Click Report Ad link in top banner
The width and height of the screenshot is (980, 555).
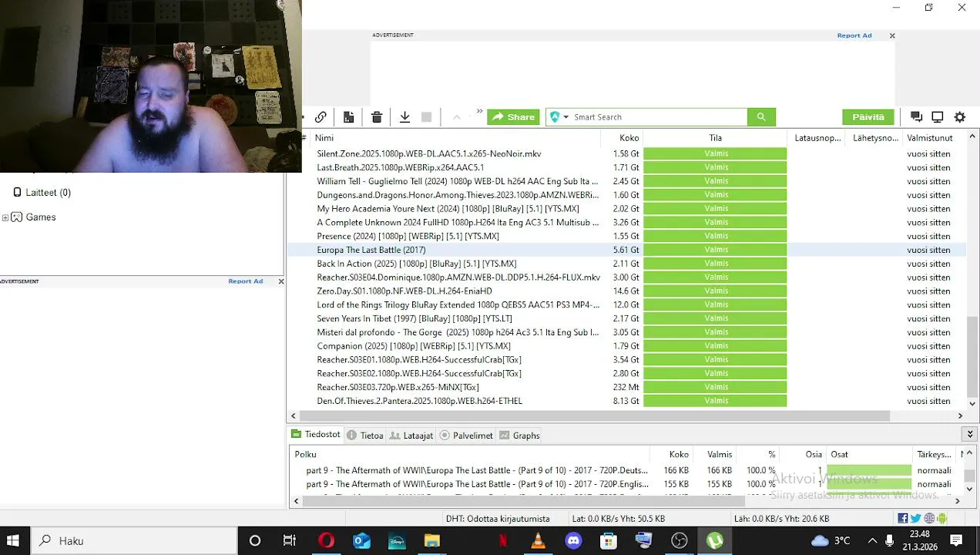point(854,35)
